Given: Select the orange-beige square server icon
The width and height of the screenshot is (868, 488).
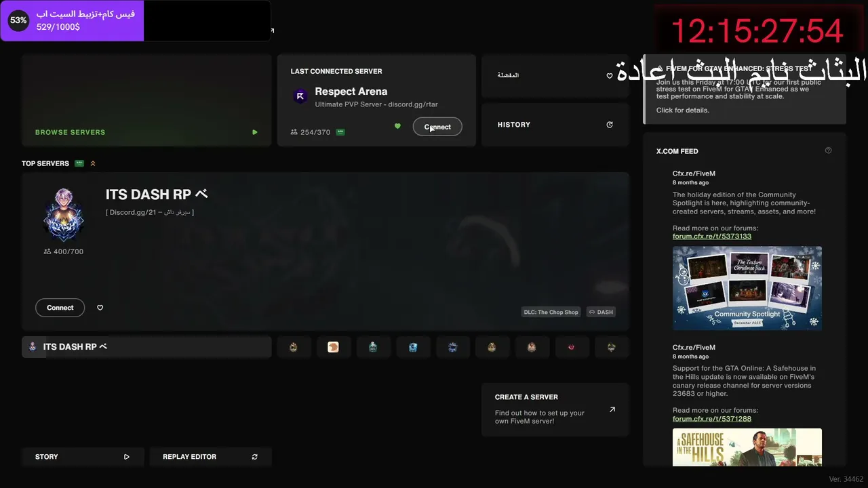Looking at the screenshot, I should tap(333, 347).
